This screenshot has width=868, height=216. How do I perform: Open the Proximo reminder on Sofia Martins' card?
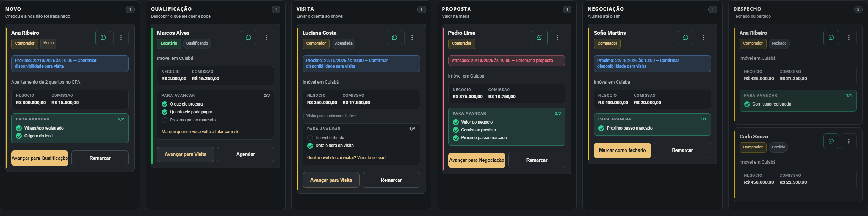point(652,63)
